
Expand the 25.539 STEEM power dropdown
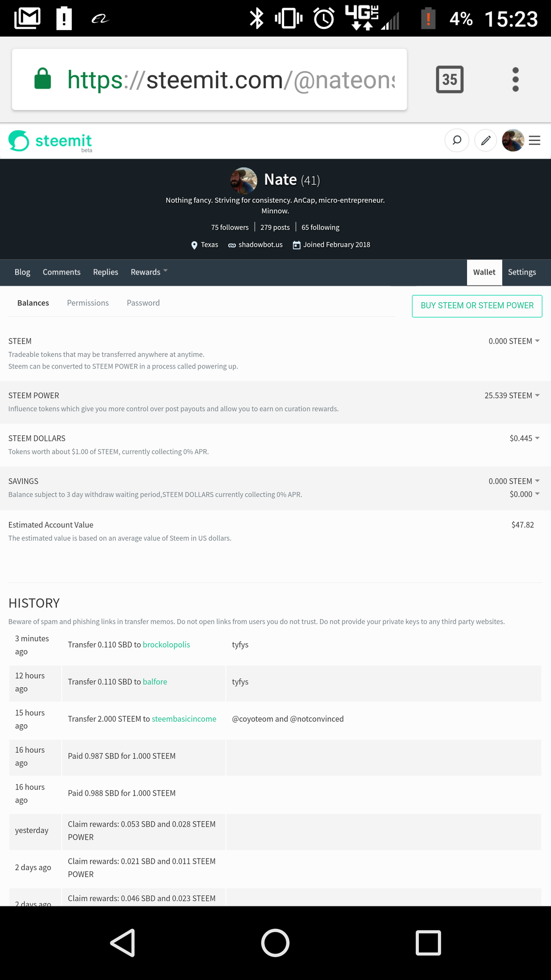point(512,395)
